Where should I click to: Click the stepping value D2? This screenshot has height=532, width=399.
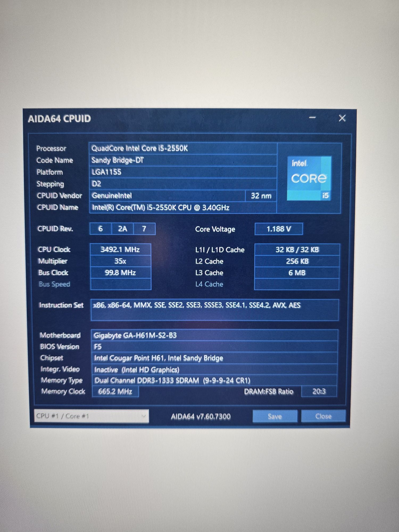tap(183, 184)
